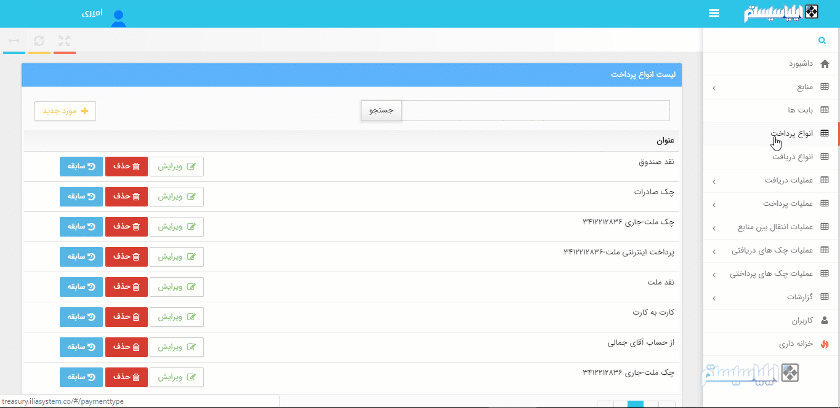840x408 pixels.
Task: Click the horizontal arrows width icon
Action: click(x=14, y=41)
